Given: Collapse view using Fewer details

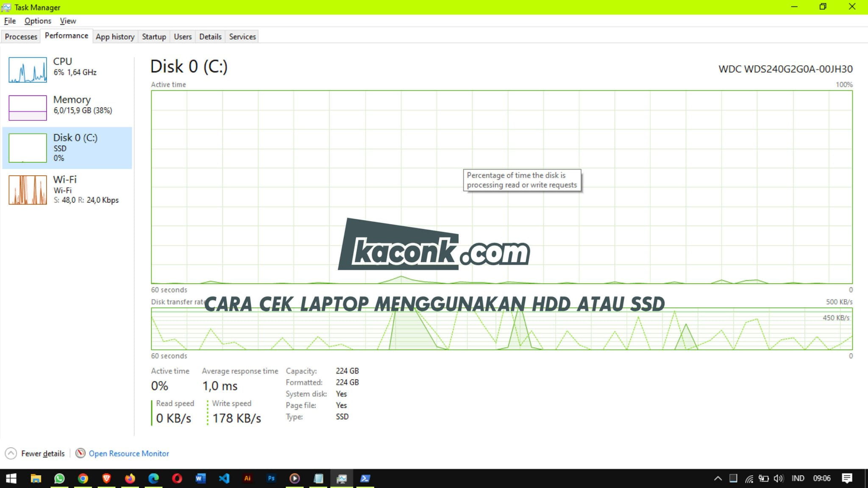Looking at the screenshot, I should point(43,453).
